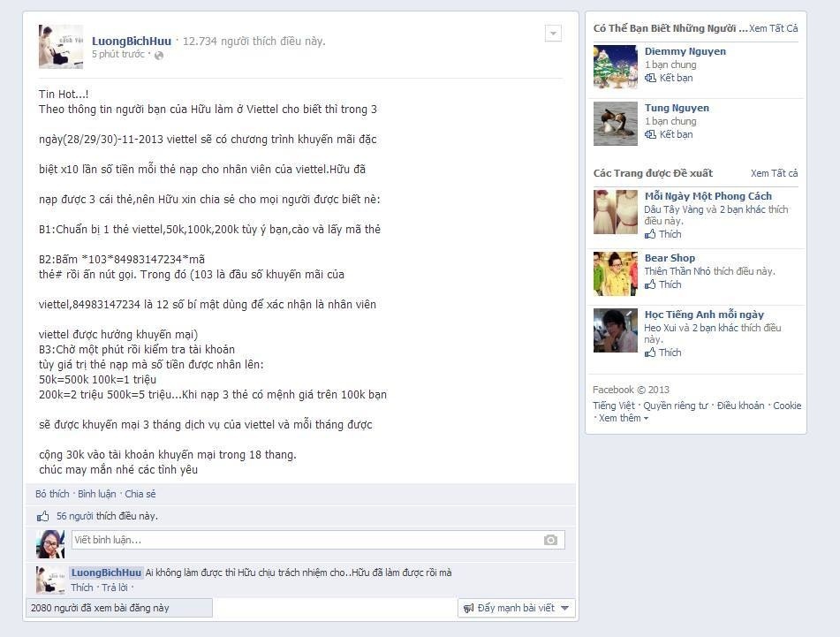840x637 pixels.
Task: Click Chia sẻ to share post
Action: [x=140, y=494]
